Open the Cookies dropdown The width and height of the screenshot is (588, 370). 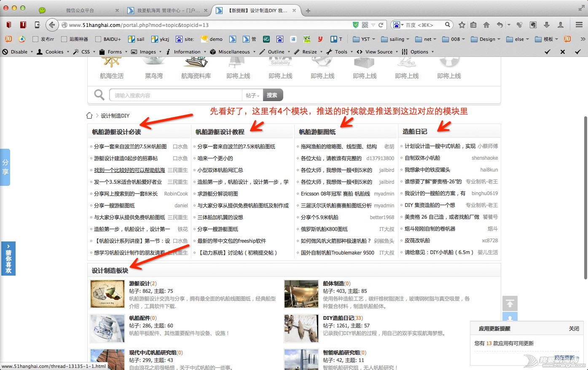pos(53,52)
